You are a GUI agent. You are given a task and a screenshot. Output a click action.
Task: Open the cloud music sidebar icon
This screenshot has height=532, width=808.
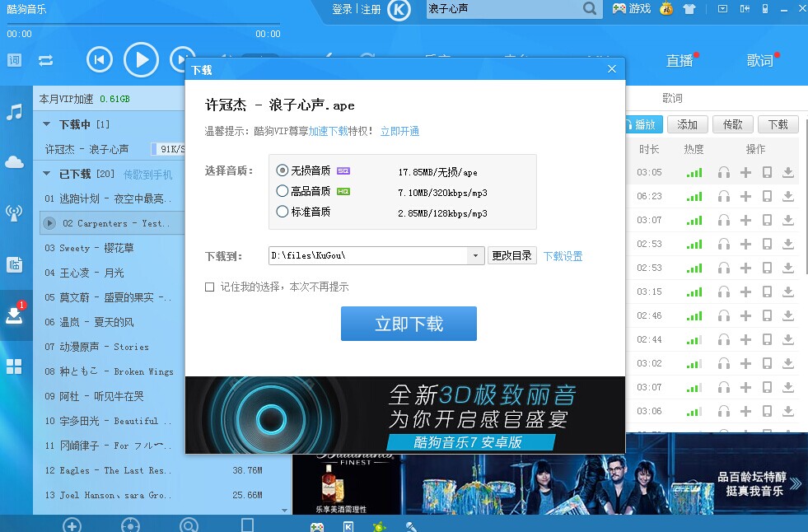(15, 162)
